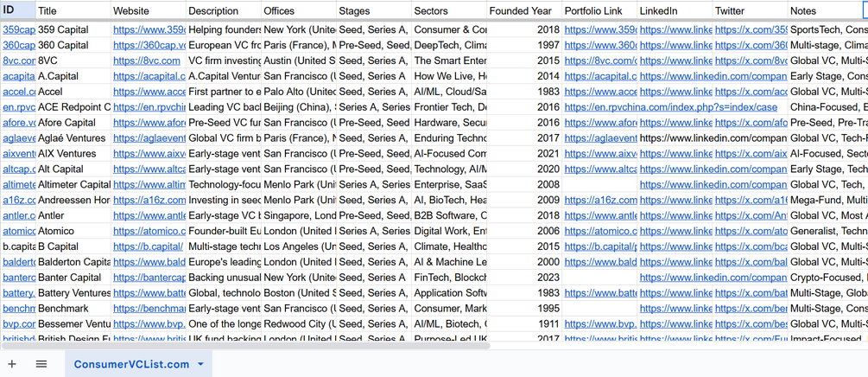The image size is (868, 377).
Task: Select the Boston offices cell
Action: tap(299, 293)
